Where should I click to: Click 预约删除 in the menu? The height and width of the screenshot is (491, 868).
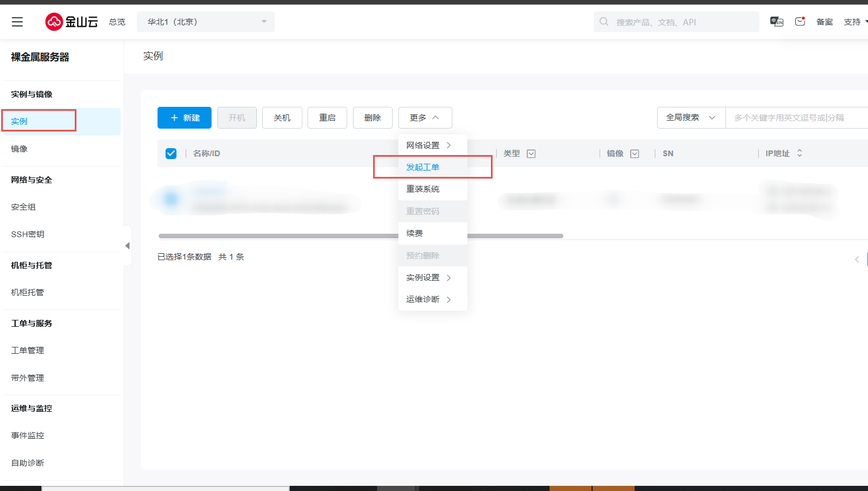click(432, 256)
